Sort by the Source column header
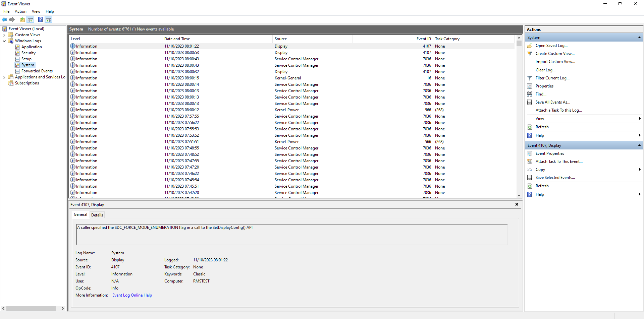 (313, 39)
